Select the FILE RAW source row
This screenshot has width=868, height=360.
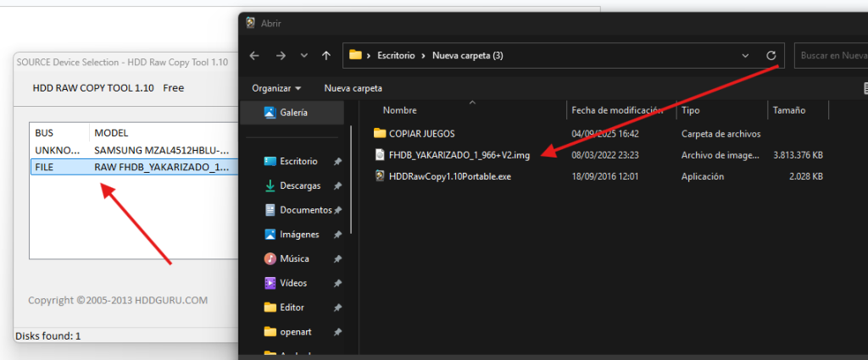coord(131,167)
